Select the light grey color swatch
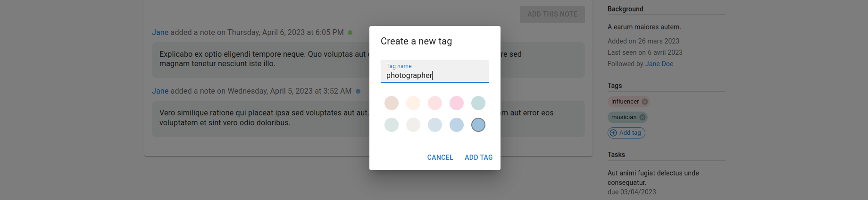The height and width of the screenshot is (200, 868). tap(413, 125)
